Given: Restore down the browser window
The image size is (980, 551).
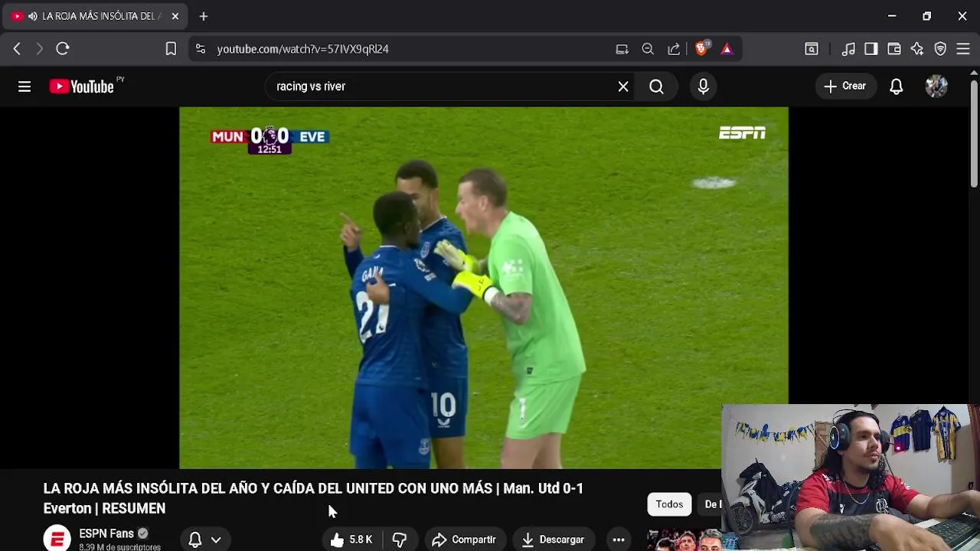Looking at the screenshot, I should pyautogui.click(x=927, y=16).
